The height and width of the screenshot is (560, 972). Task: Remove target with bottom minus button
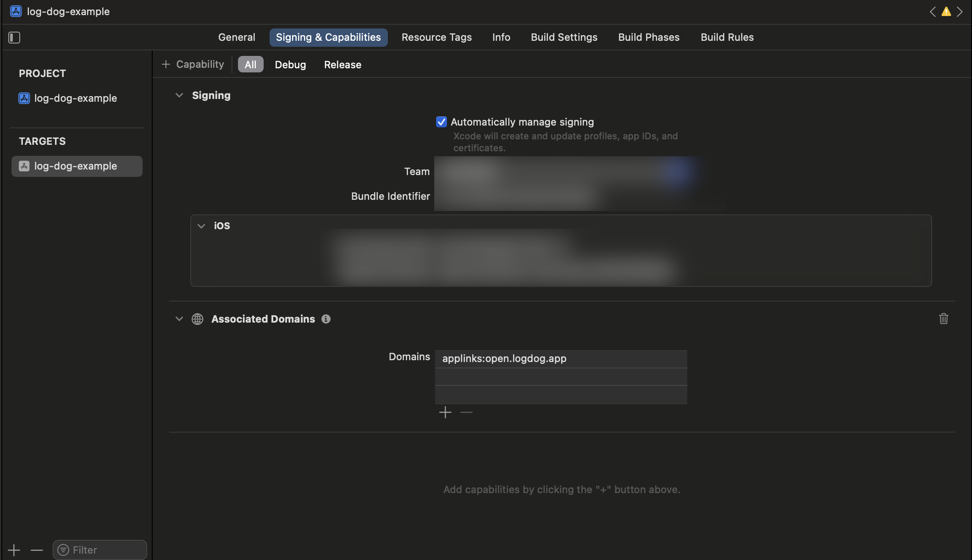(37, 550)
